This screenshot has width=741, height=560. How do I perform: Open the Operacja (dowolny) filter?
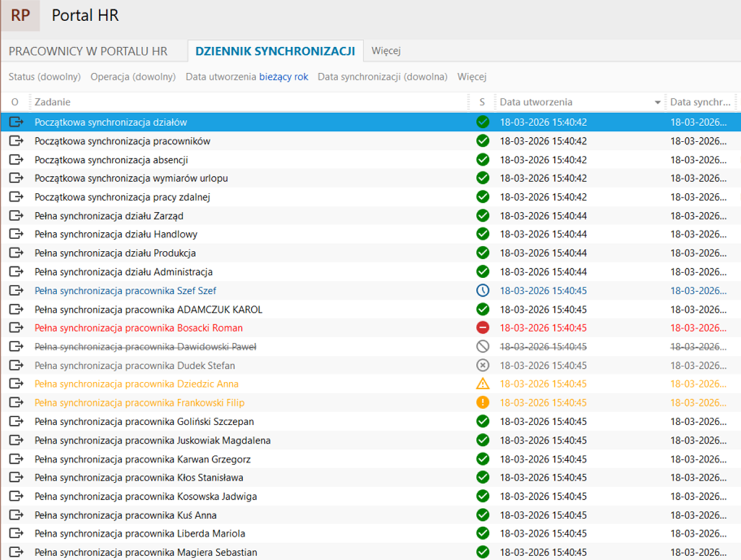133,77
